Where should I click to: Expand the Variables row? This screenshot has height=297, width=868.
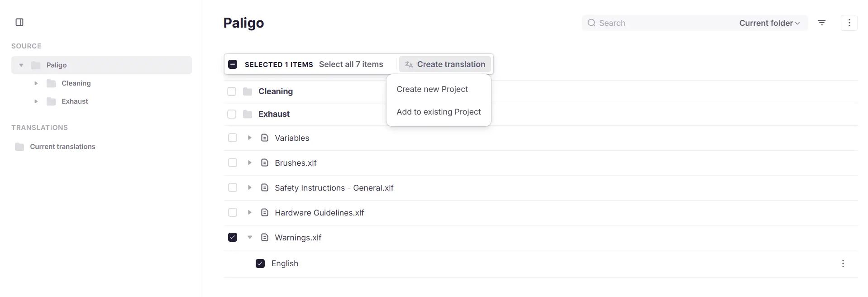click(249, 138)
